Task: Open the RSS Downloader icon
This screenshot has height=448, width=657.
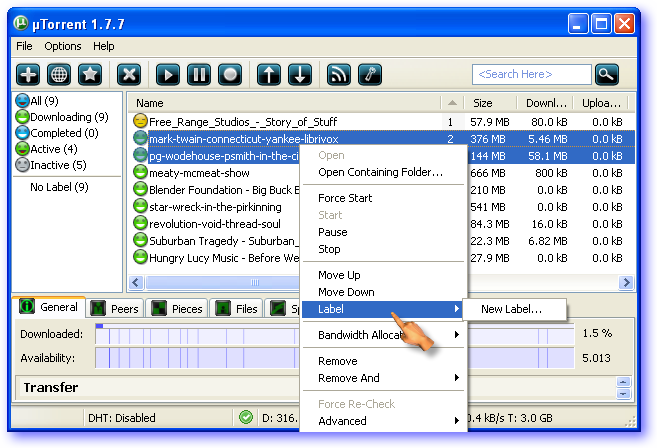Action: pos(339,75)
